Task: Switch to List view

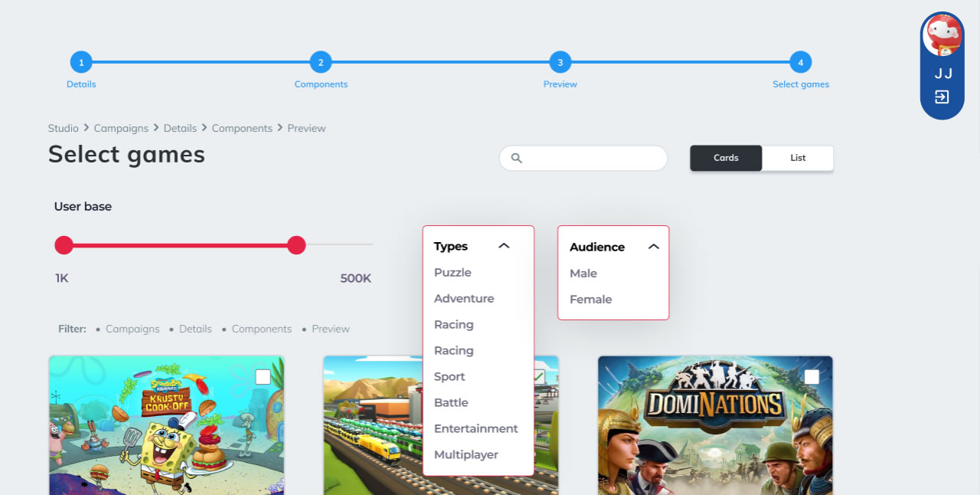Action: click(798, 158)
